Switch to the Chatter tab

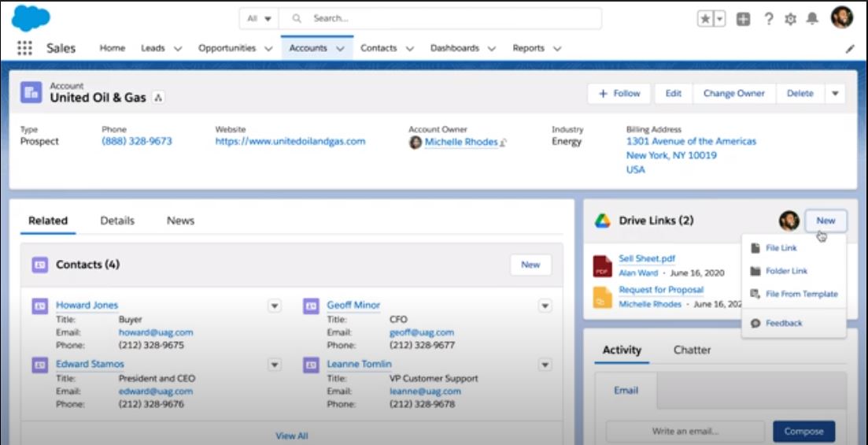click(x=692, y=350)
